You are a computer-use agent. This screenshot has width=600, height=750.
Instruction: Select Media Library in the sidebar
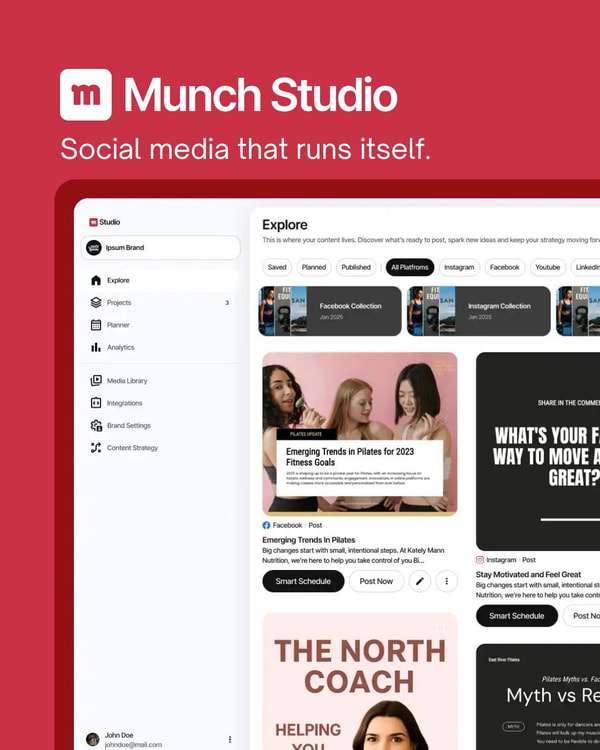pos(160,381)
